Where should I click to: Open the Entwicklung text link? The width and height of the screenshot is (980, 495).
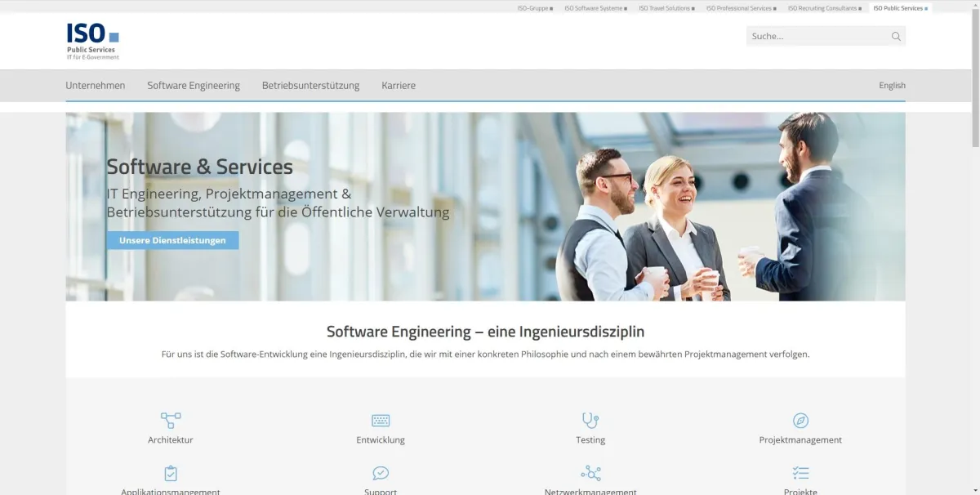(381, 439)
